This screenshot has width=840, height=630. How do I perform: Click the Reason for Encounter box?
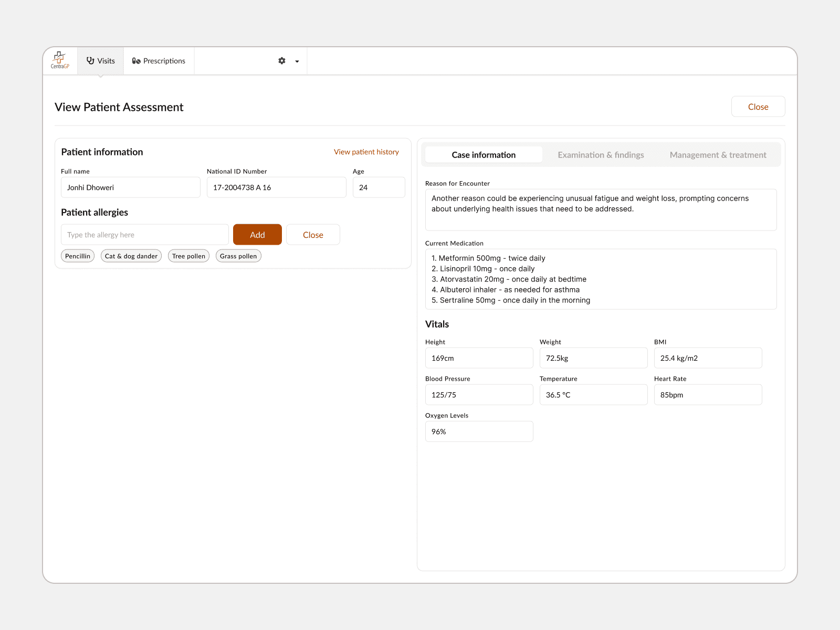point(601,209)
